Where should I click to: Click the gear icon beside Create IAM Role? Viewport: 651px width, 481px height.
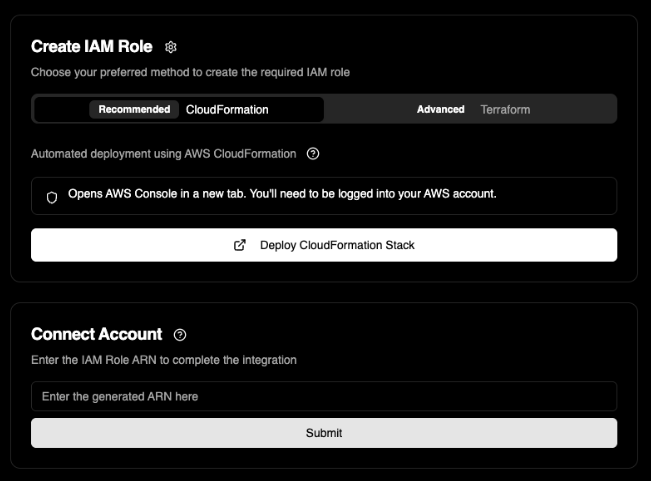(171, 47)
